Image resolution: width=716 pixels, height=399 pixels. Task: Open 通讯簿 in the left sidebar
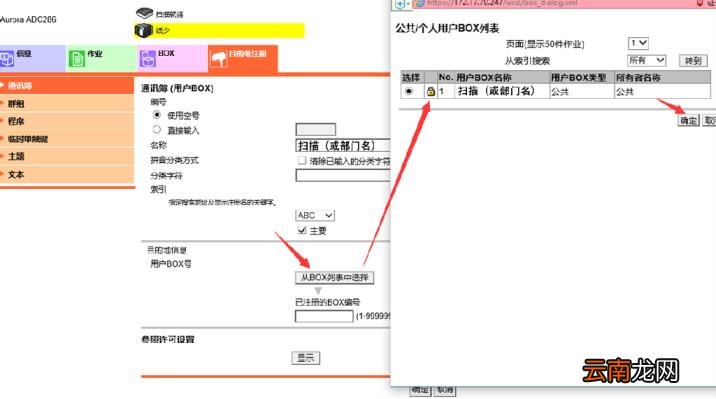[x=67, y=85]
